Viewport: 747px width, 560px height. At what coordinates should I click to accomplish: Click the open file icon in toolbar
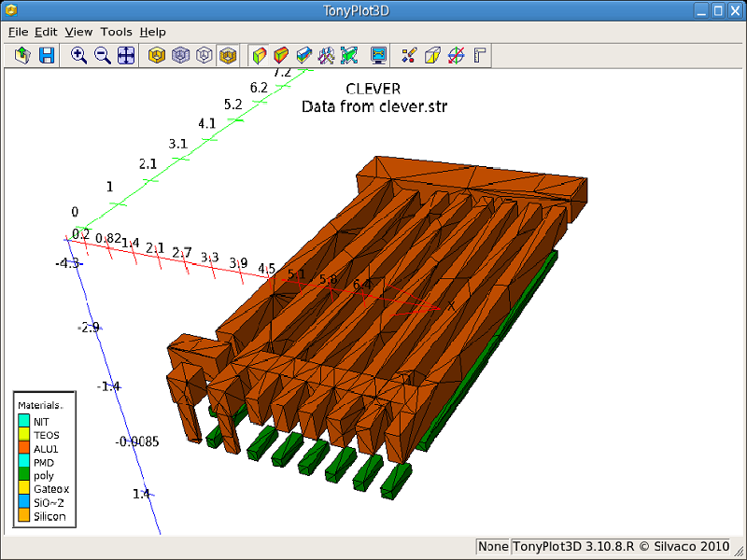(23, 55)
